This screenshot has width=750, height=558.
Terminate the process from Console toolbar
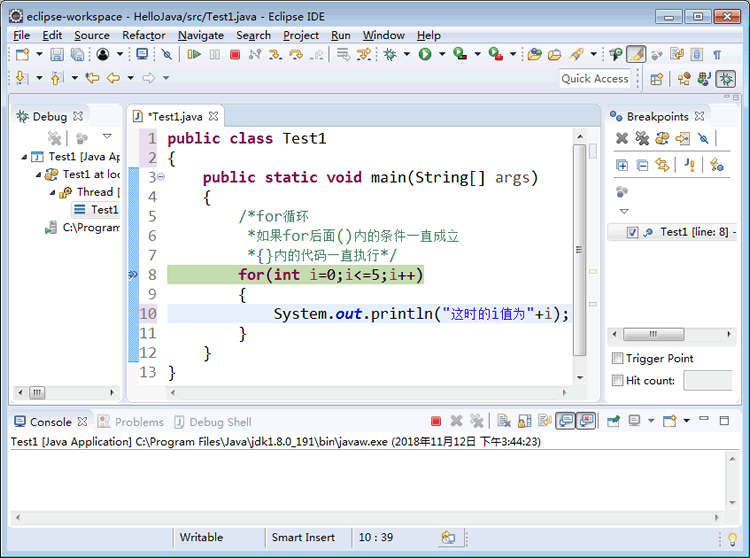(436, 422)
